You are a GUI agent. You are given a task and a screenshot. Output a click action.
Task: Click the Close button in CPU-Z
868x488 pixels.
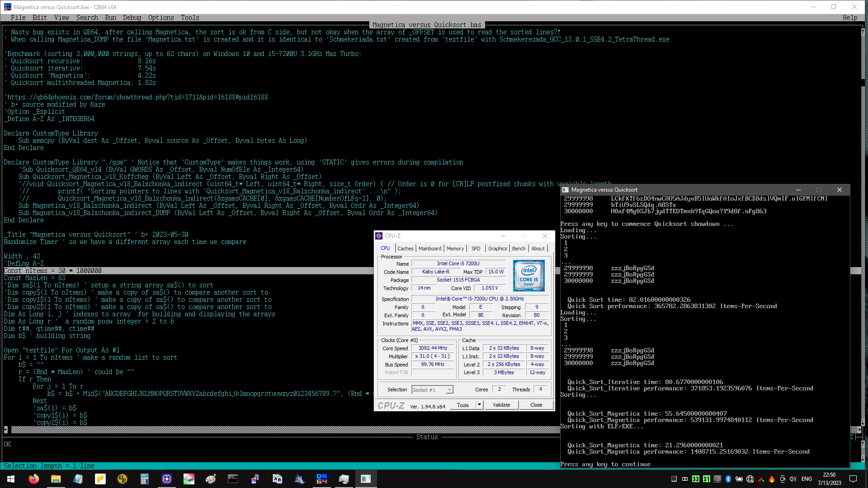click(x=536, y=405)
